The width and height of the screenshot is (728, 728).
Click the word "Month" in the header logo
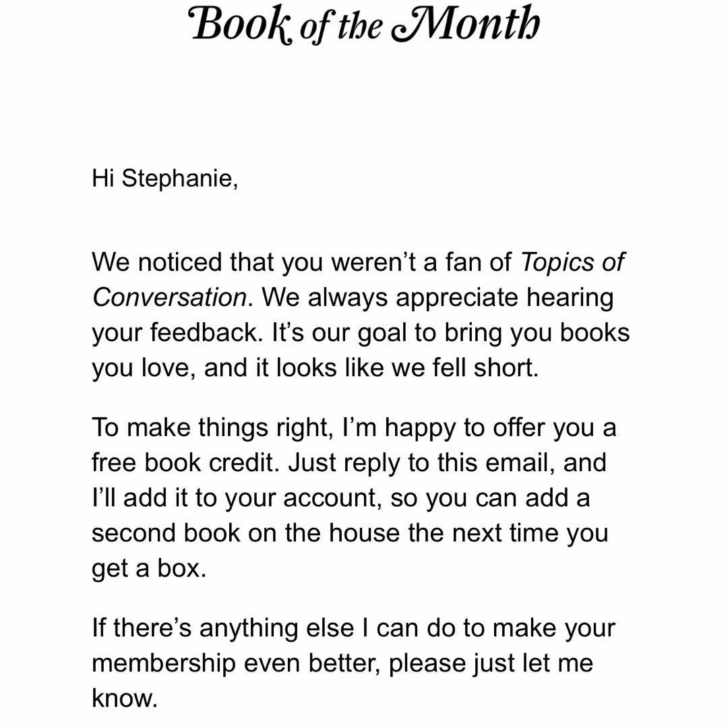tap(475, 25)
